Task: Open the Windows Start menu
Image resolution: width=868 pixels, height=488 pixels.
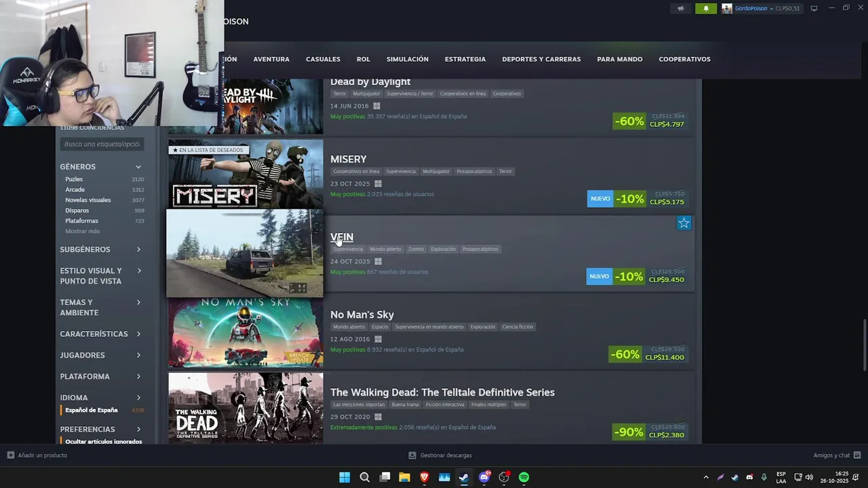Action: [x=344, y=477]
